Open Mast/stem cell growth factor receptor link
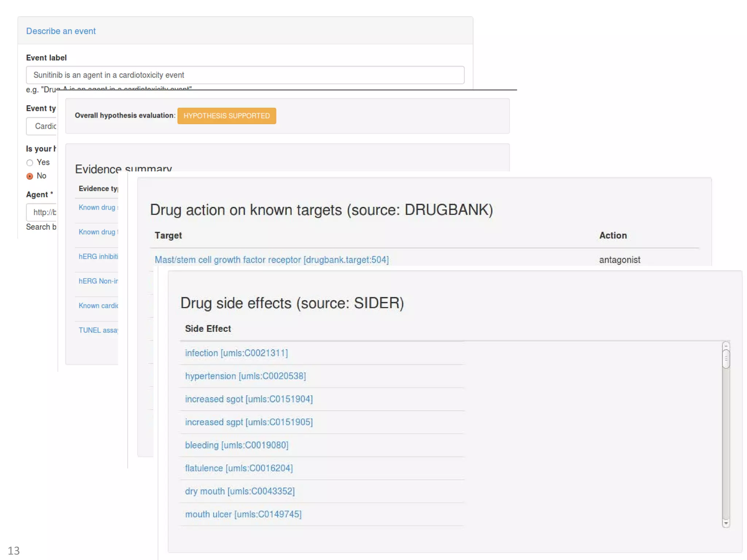Image resolution: width=747 pixels, height=560 pixels. click(x=271, y=260)
